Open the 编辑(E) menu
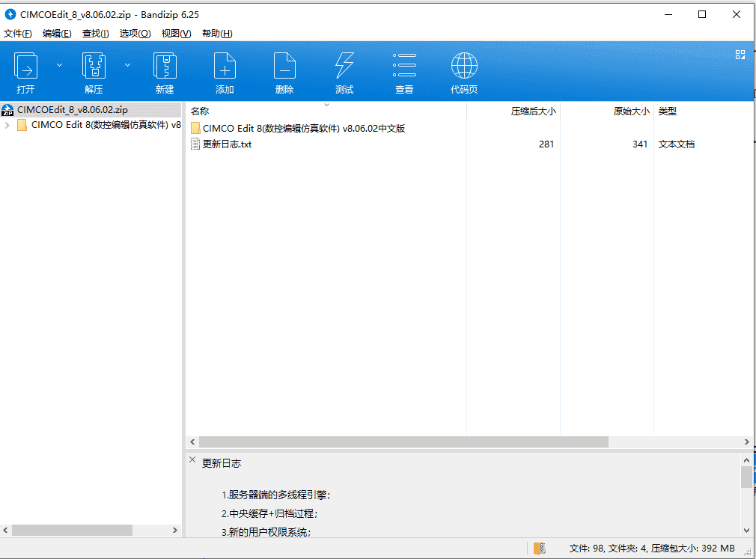This screenshot has height=559, width=756. click(57, 33)
